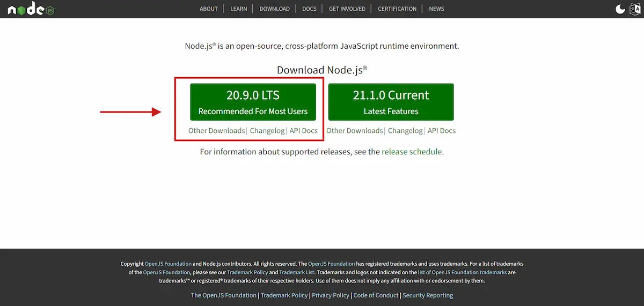Read the Code of Conduct
The image size is (644, 306).
[x=376, y=295]
